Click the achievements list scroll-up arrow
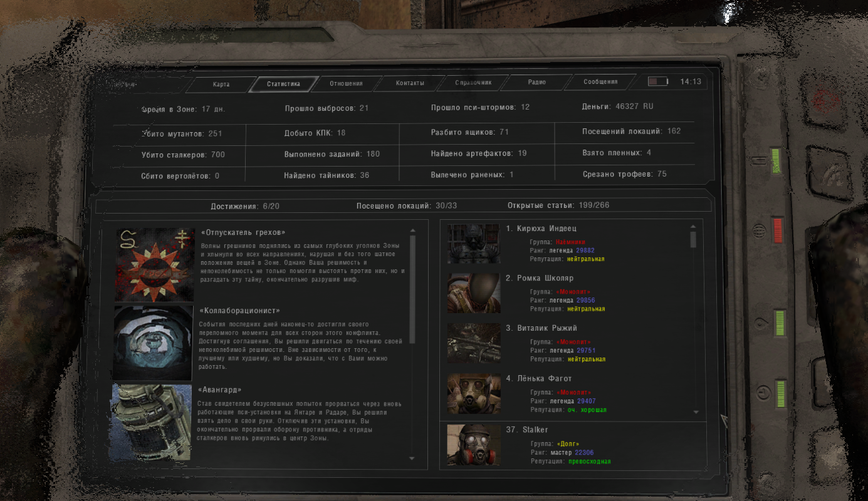868x501 pixels. (412, 230)
